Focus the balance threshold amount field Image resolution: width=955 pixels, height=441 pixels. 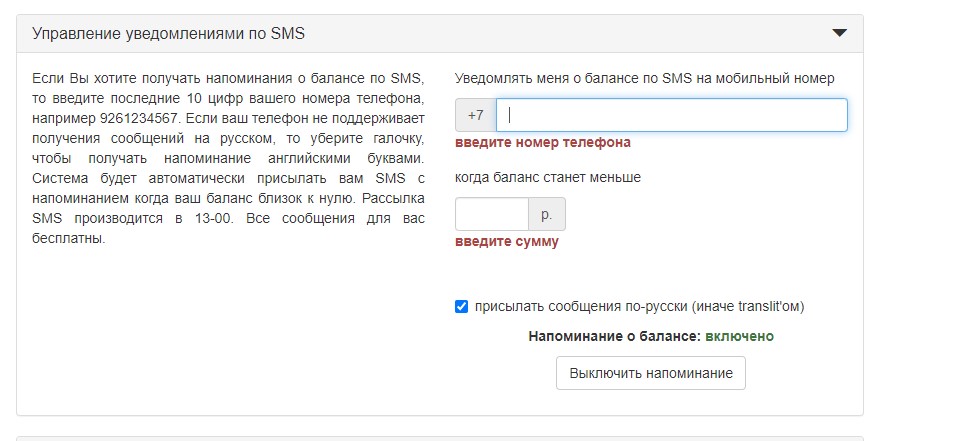491,214
